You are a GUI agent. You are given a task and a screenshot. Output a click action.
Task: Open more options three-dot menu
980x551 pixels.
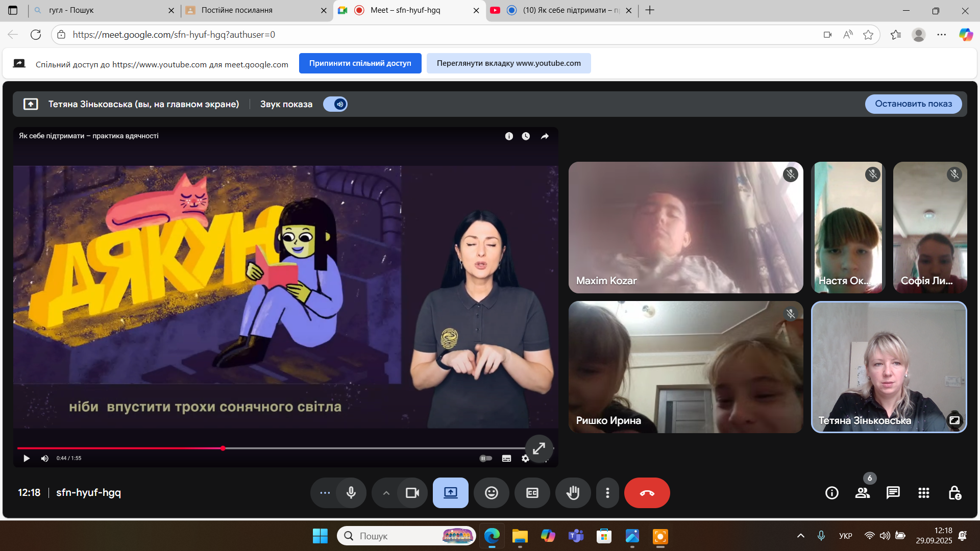pyautogui.click(x=607, y=493)
